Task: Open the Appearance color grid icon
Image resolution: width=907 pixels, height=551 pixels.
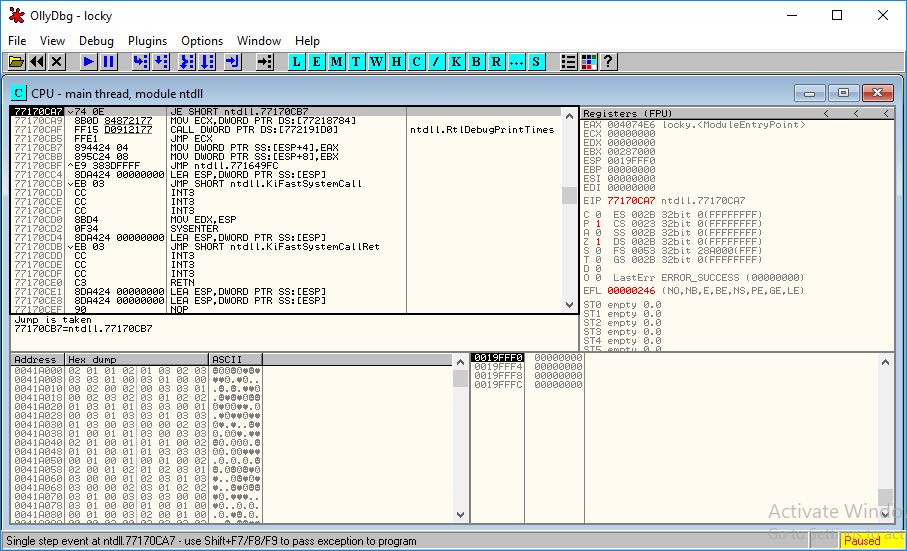Action: (588, 61)
